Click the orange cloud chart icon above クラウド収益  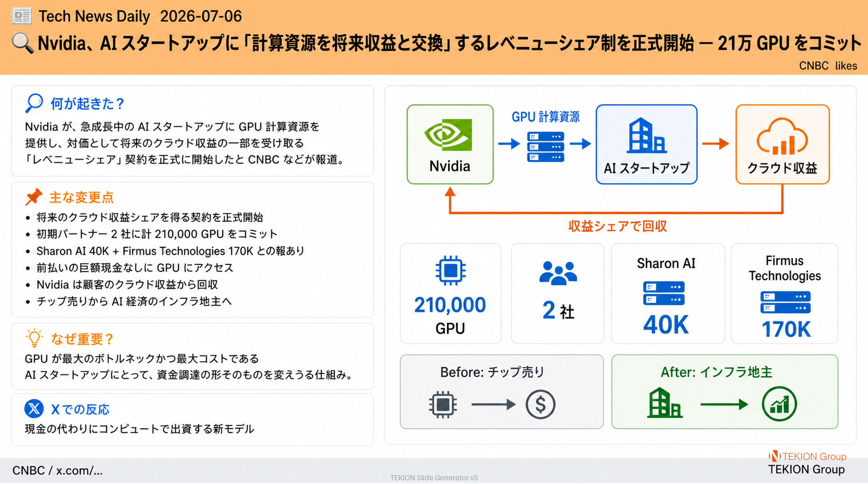[782, 136]
